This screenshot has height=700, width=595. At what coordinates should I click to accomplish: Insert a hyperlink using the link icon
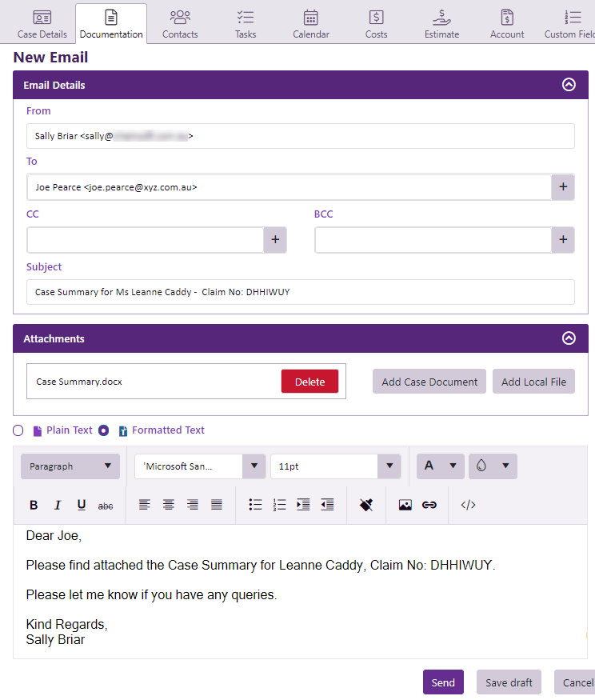pos(429,505)
